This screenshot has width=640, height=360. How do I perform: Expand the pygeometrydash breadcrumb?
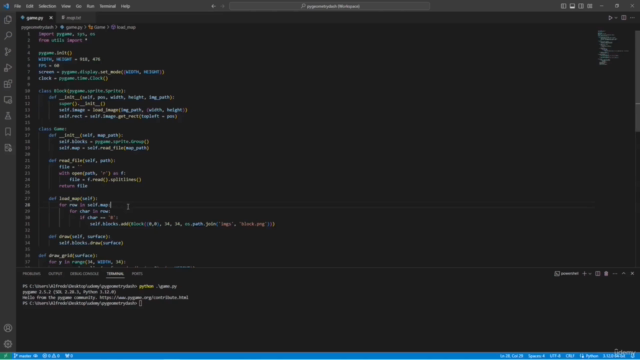(x=37, y=27)
